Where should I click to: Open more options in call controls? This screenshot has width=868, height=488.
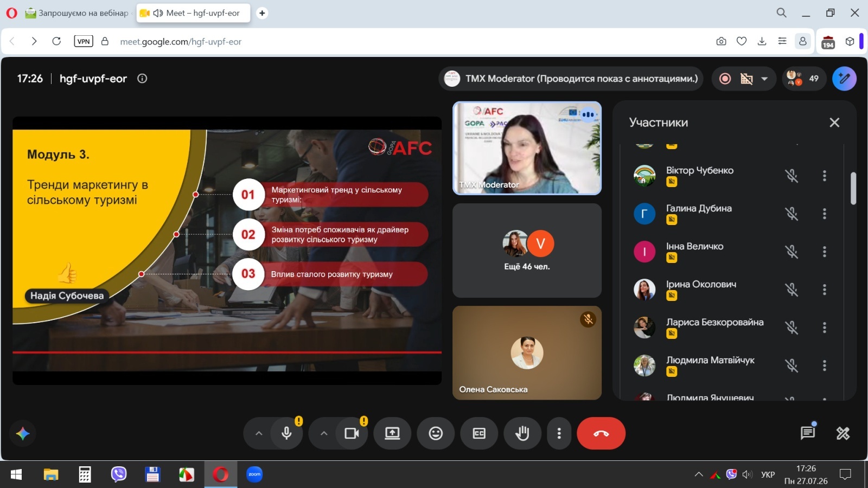pyautogui.click(x=559, y=433)
